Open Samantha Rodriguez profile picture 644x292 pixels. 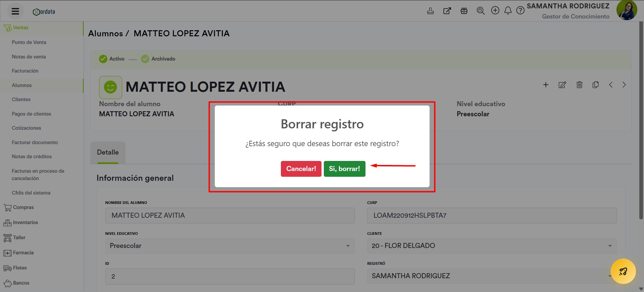[x=627, y=10]
